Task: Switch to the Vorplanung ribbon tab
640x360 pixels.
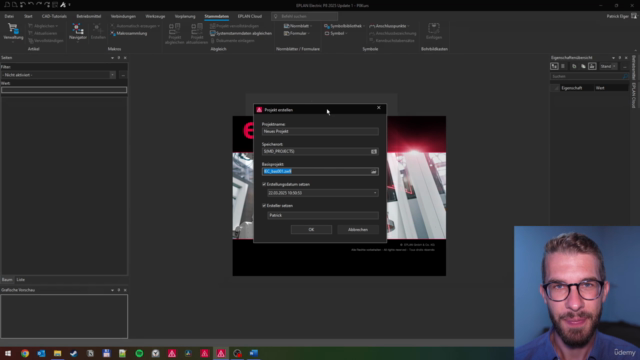Action: [x=185, y=16]
